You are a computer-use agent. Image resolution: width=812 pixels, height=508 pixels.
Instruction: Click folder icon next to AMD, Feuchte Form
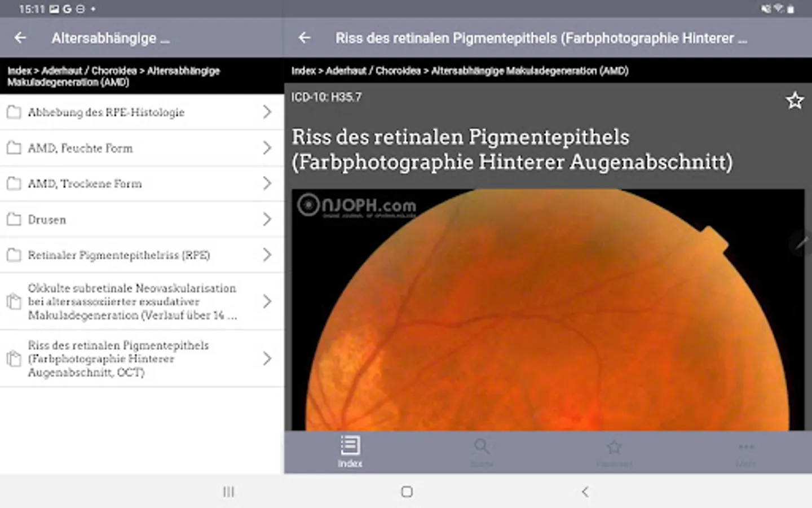coord(14,148)
